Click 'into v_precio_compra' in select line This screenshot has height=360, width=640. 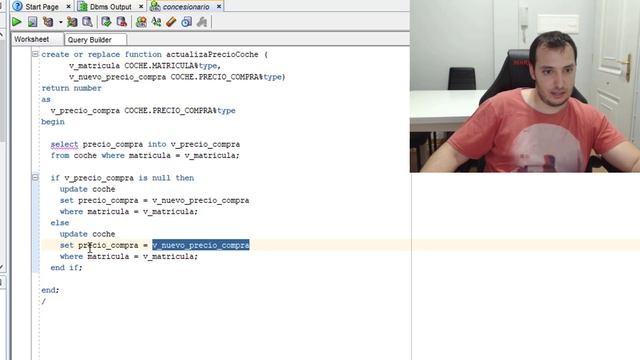tap(193, 144)
